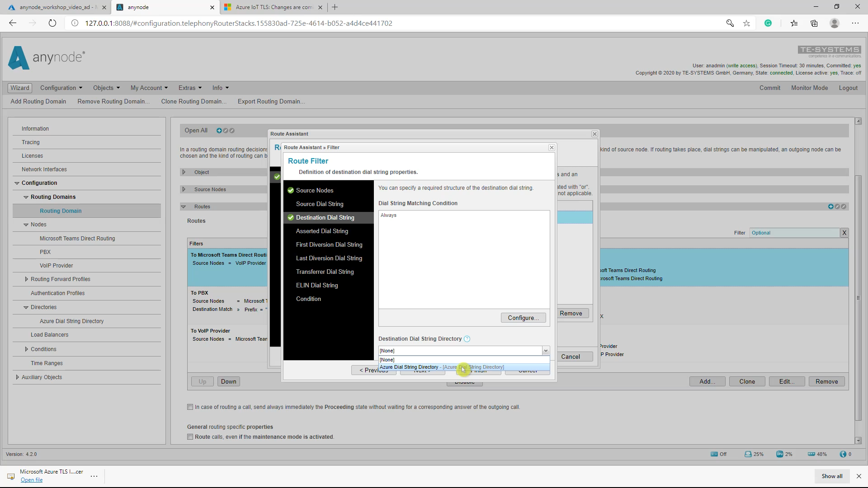Switch to the Azure IoT TLS browser tab

(x=274, y=7)
